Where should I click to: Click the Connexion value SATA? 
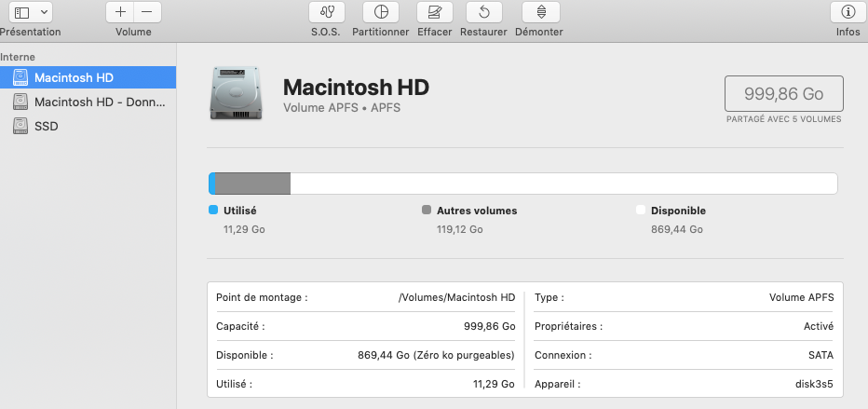pyautogui.click(x=821, y=355)
